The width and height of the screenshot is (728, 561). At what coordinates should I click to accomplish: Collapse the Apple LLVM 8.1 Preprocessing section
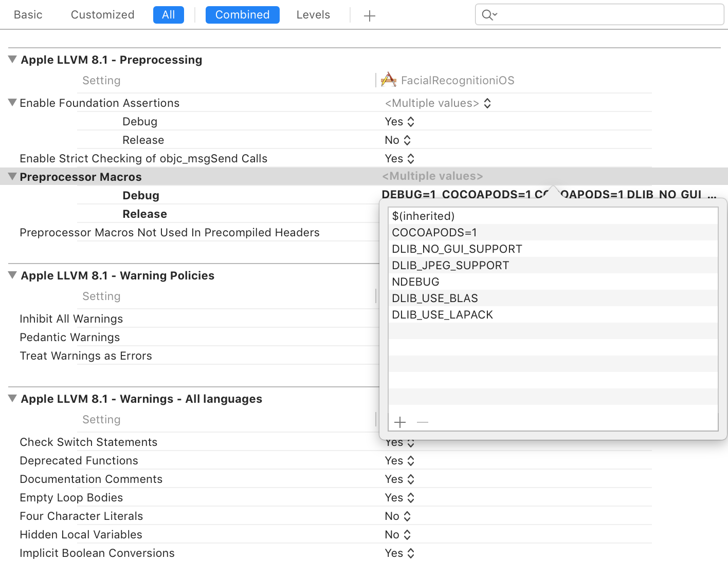12,60
